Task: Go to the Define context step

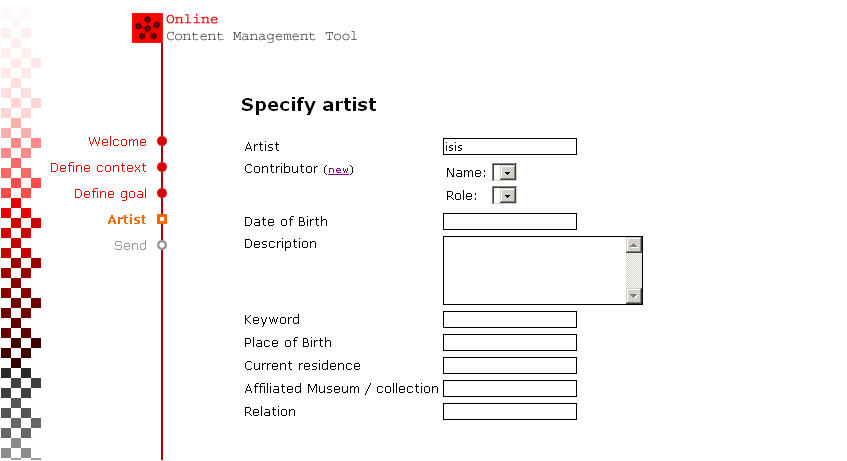Action: [98, 168]
